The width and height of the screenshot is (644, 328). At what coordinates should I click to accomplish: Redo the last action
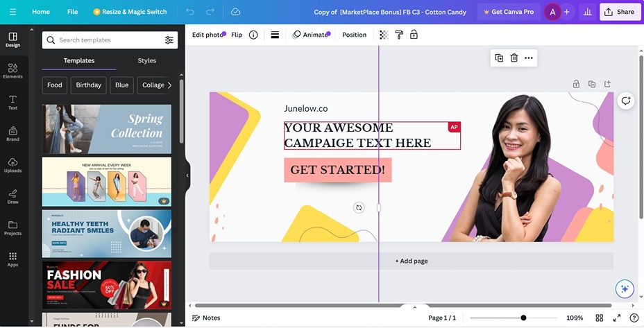click(210, 12)
